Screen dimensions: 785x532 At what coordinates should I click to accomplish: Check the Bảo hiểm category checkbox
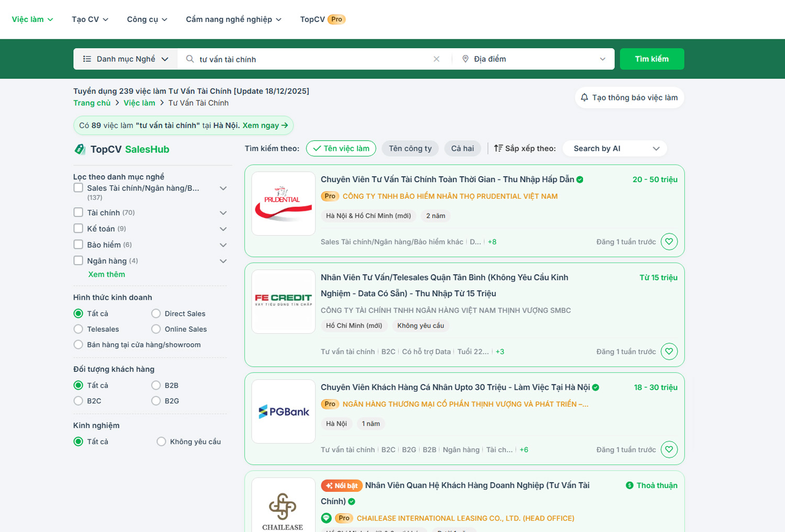coord(78,244)
